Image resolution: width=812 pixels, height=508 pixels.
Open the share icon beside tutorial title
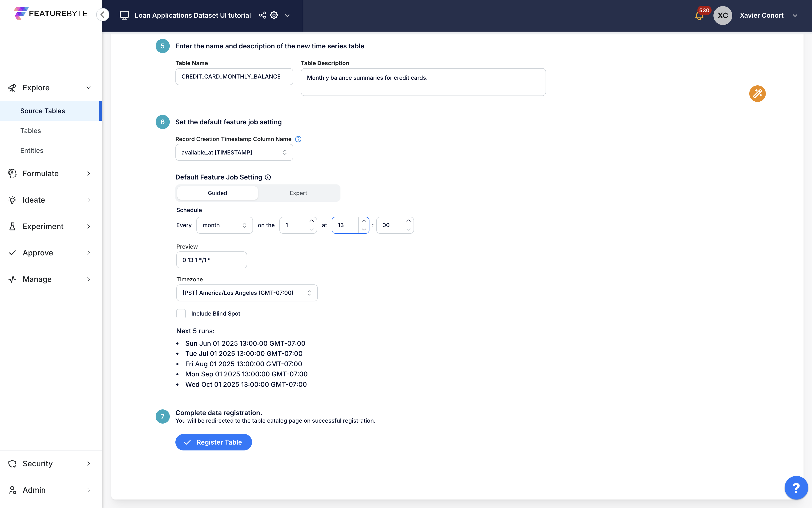coord(263,15)
